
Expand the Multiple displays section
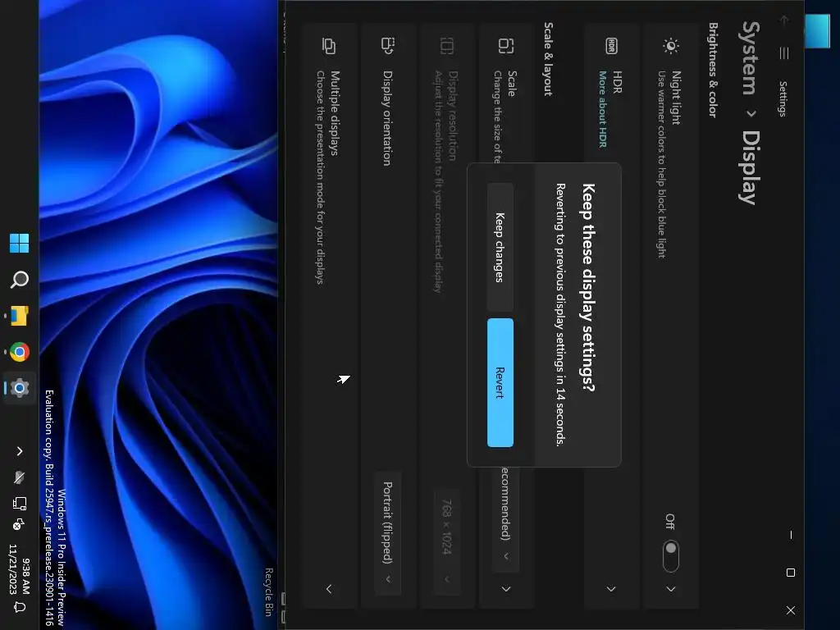(329, 589)
